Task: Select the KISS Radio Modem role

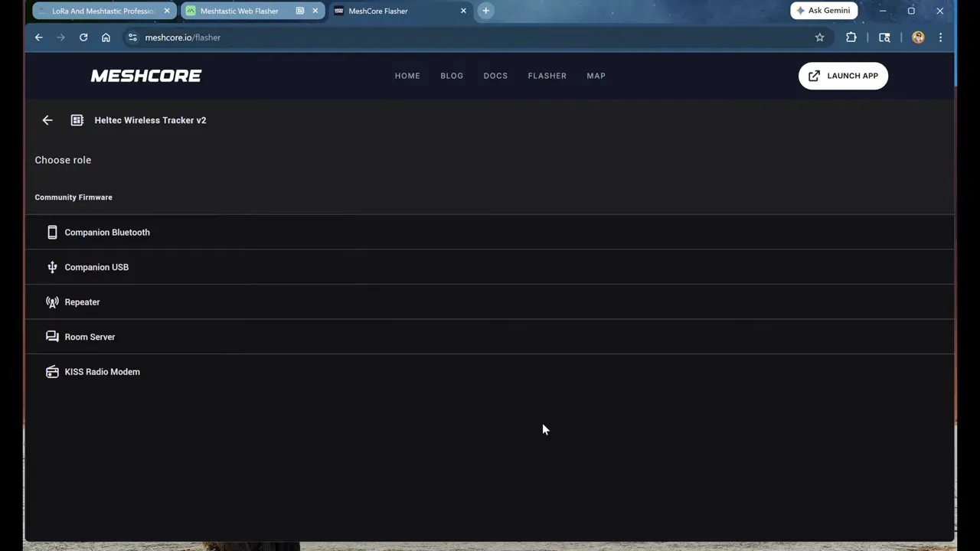Action: [x=490, y=372]
